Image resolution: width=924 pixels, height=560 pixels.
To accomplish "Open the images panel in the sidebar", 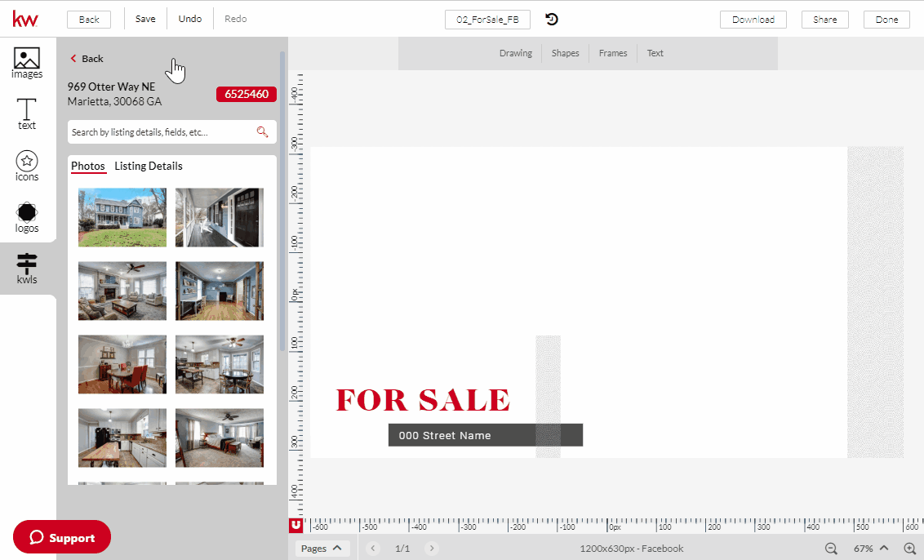I will [27, 61].
